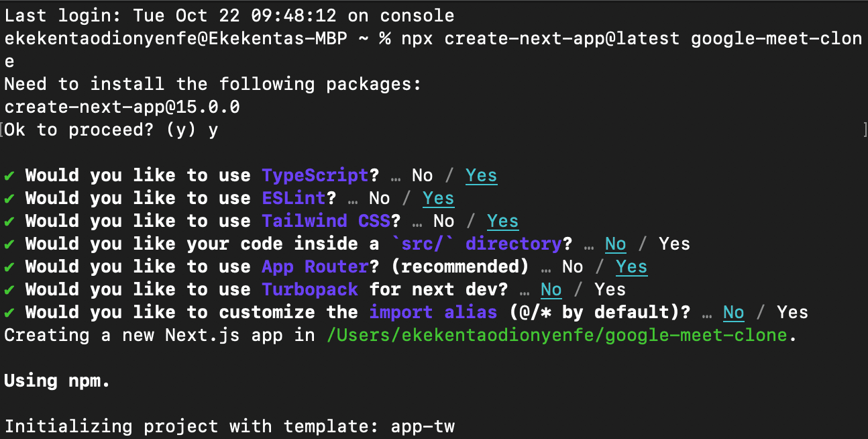Click the 'No' on the Tailwind CSS row

click(444, 221)
